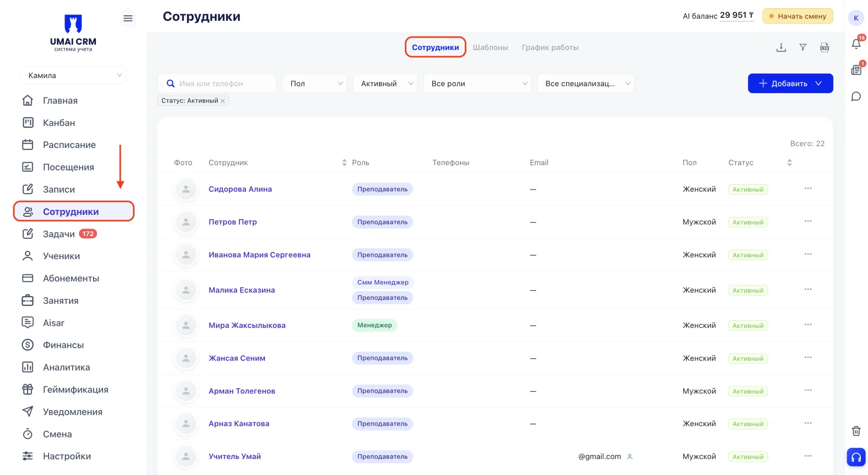Click the Добавить employee button
Viewport: 868px width, 475px height.
coord(790,83)
